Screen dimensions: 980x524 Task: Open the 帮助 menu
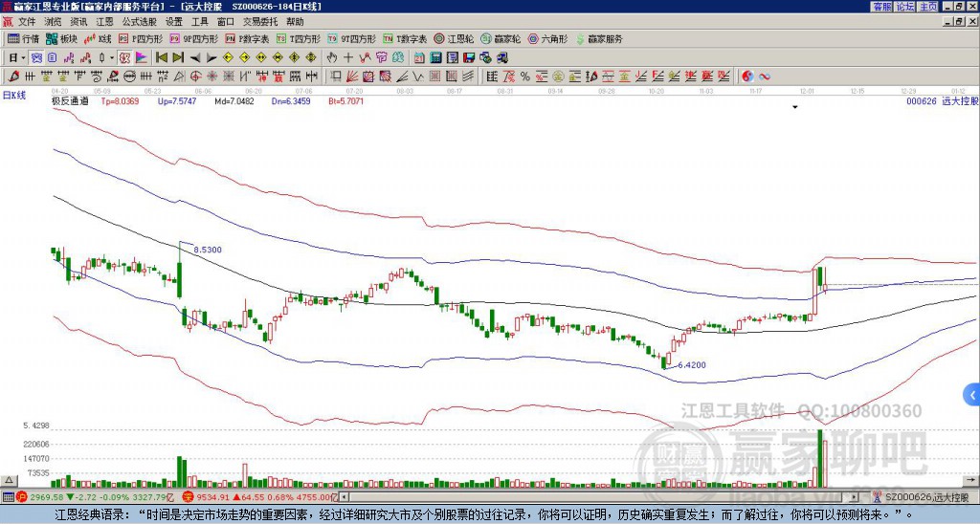pyautogui.click(x=295, y=22)
